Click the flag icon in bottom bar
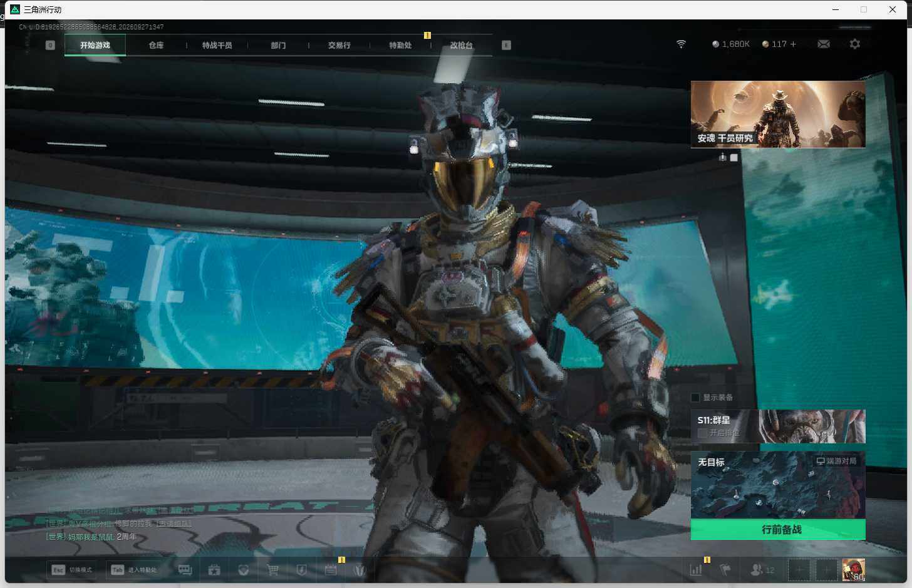The height and width of the screenshot is (588, 912). [725, 570]
